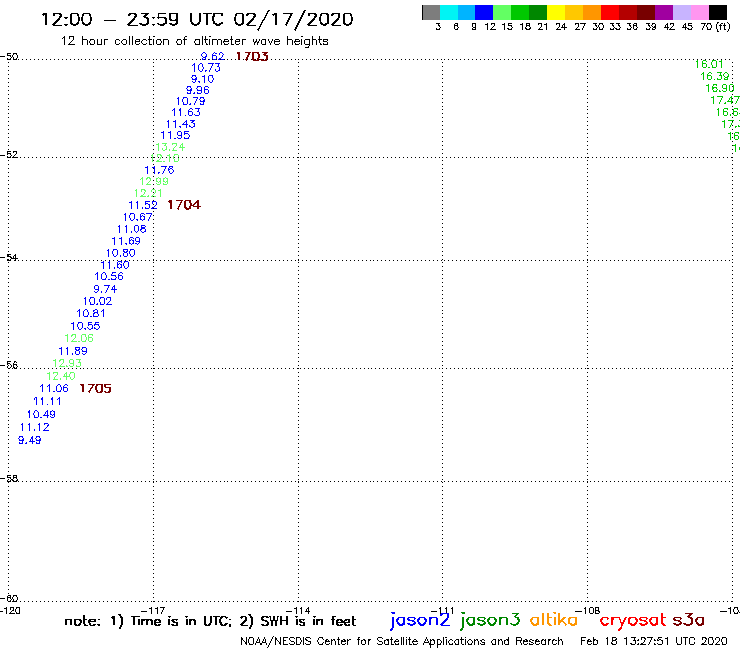Select the 10.79 wave height reading
This screenshot has height=650, width=740.
[191, 101]
